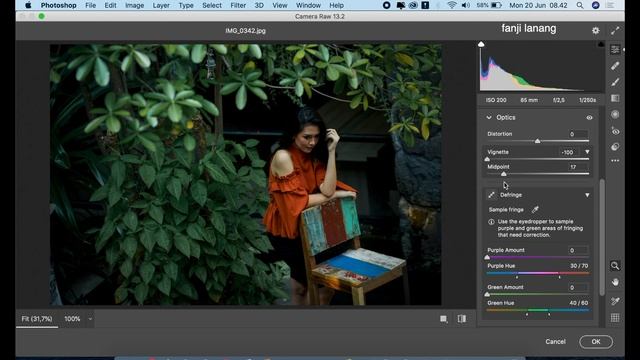
Task: Select the Red Eye removal tool
Action: pos(615,131)
